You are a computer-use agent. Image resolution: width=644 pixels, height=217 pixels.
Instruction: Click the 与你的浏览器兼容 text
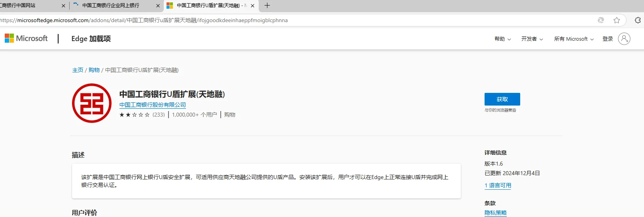click(500, 110)
